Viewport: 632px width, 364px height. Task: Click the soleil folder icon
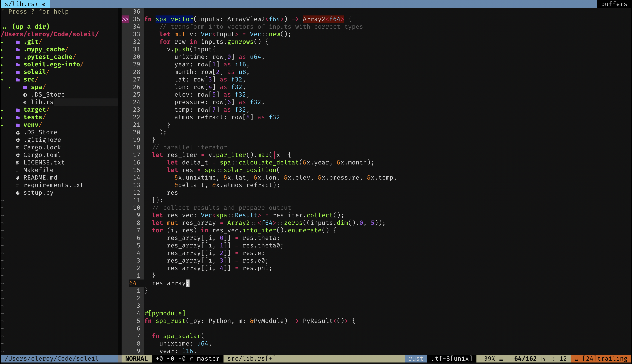[x=18, y=72]
